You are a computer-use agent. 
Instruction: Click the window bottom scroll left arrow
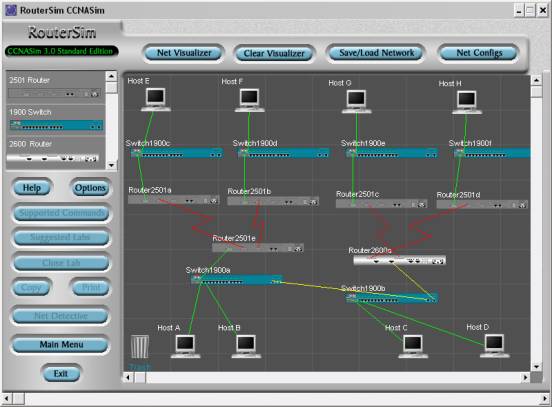6,399
